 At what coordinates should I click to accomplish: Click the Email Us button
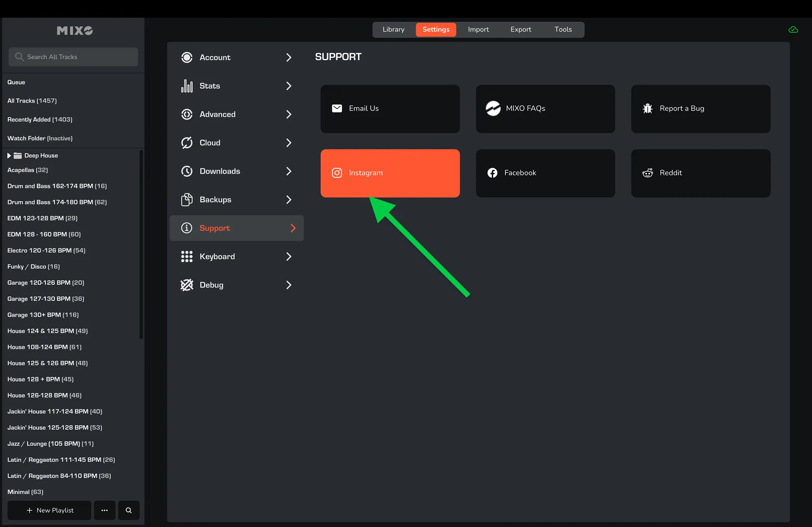coord(390,109)
